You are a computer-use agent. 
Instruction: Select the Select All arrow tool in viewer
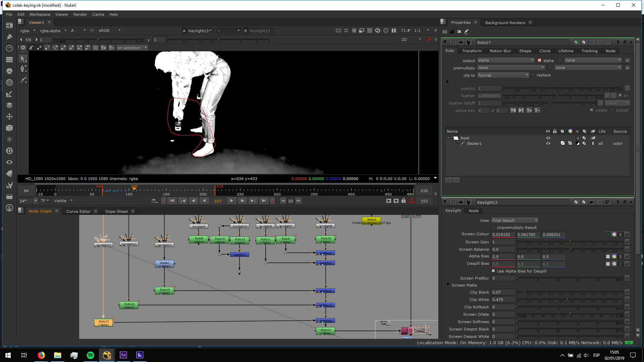(23, 59)
